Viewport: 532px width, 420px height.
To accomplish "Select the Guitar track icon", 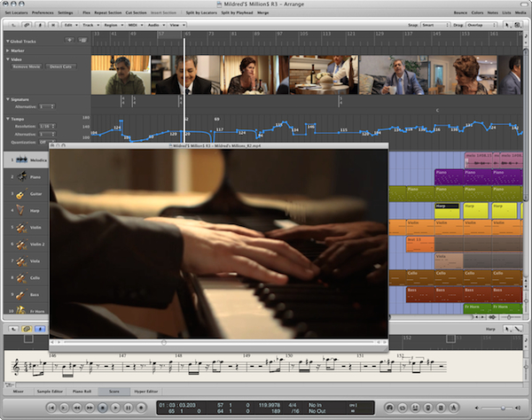I will [21, 193].
